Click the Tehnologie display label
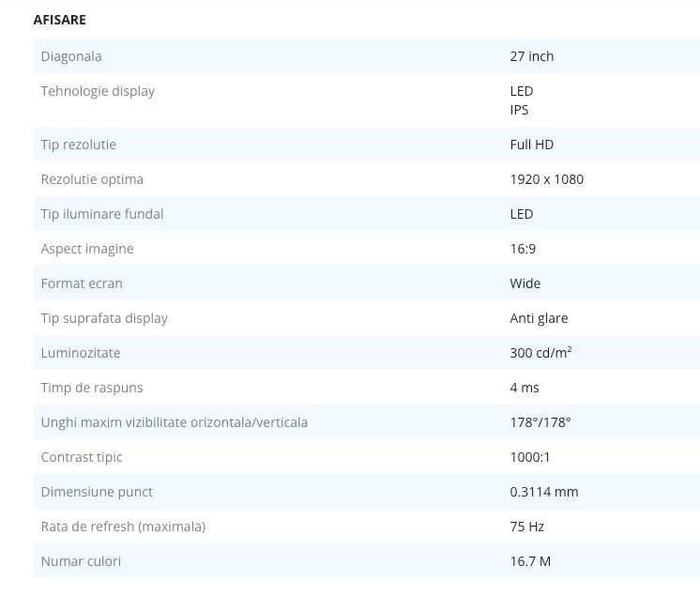This screenshot has height=611, width=700. 98,91
